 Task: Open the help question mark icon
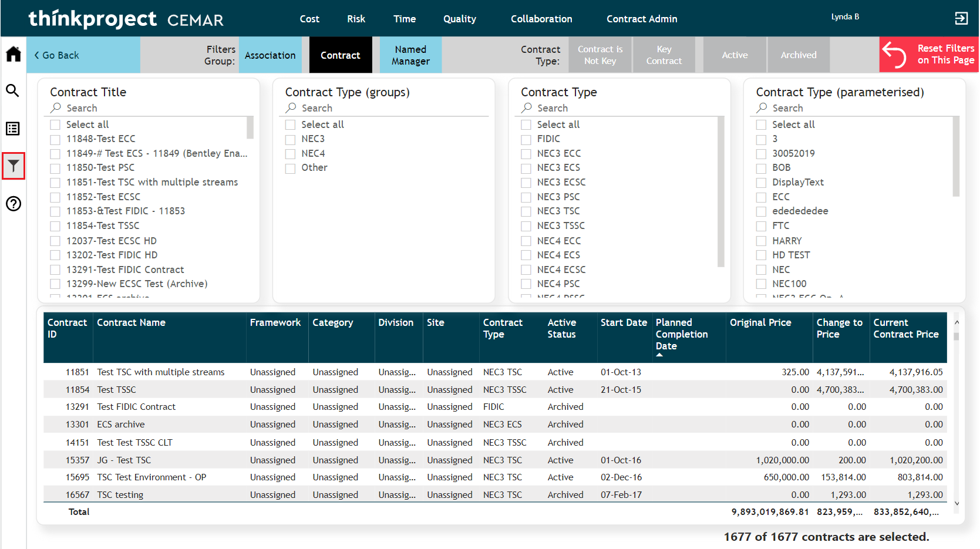(x=13, y=204)
